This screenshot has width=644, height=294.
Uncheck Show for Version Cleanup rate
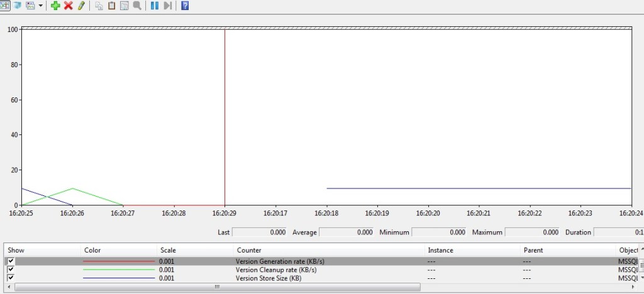pyautogui.click(x=10, y=269)
